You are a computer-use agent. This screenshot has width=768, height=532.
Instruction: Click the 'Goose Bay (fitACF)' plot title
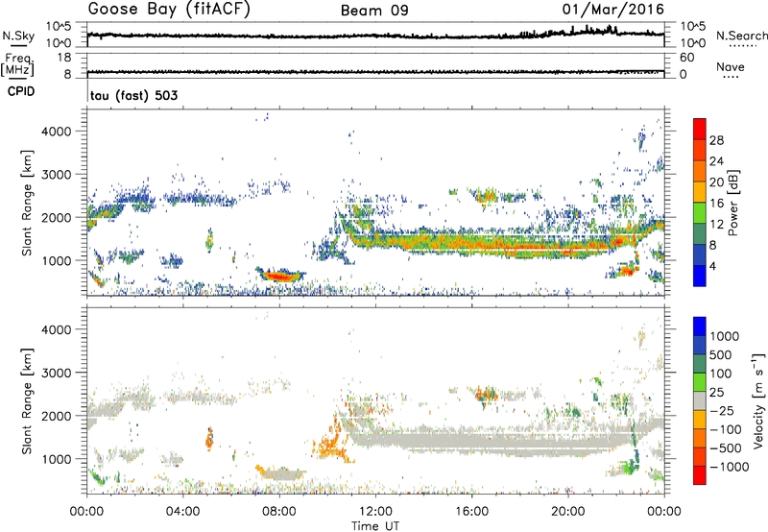[x=169, y=10]
